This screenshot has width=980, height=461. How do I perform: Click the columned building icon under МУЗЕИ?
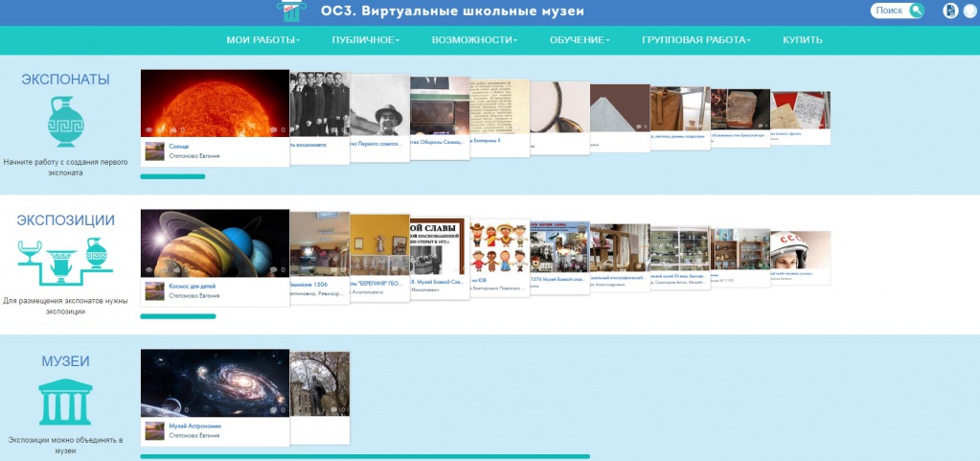click(x=66, y=403)
